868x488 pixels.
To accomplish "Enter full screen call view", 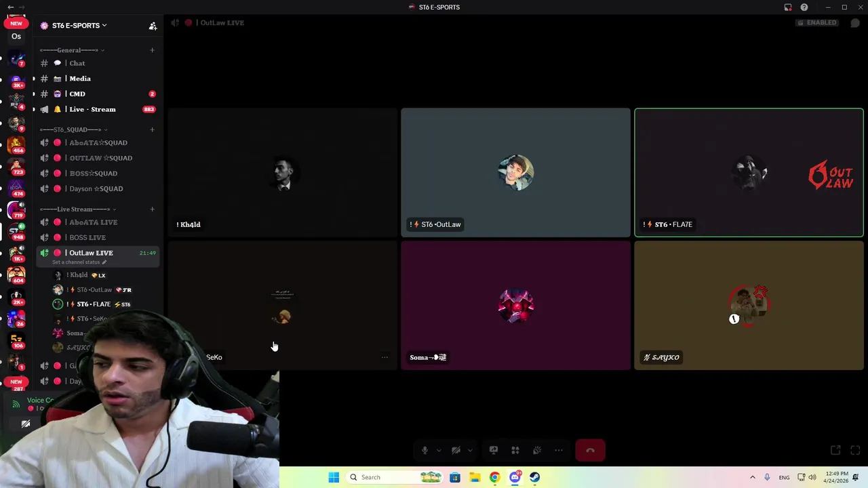I will click(855, 450).
